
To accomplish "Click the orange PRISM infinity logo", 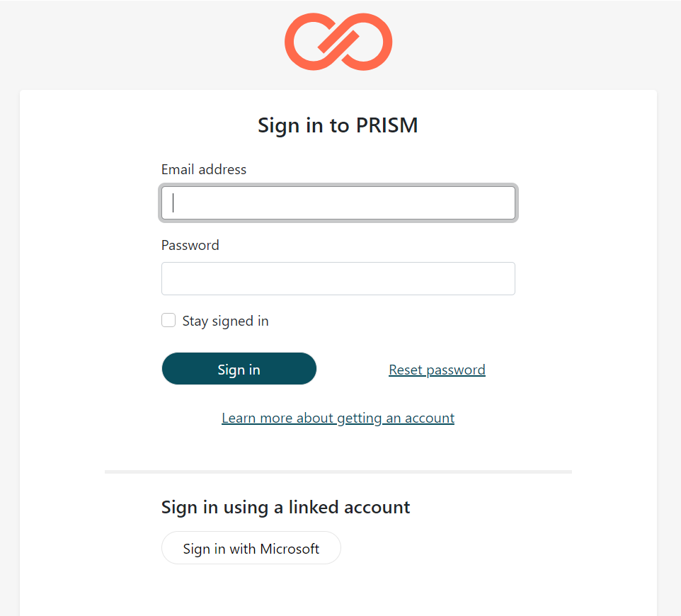I will point(338,42).
